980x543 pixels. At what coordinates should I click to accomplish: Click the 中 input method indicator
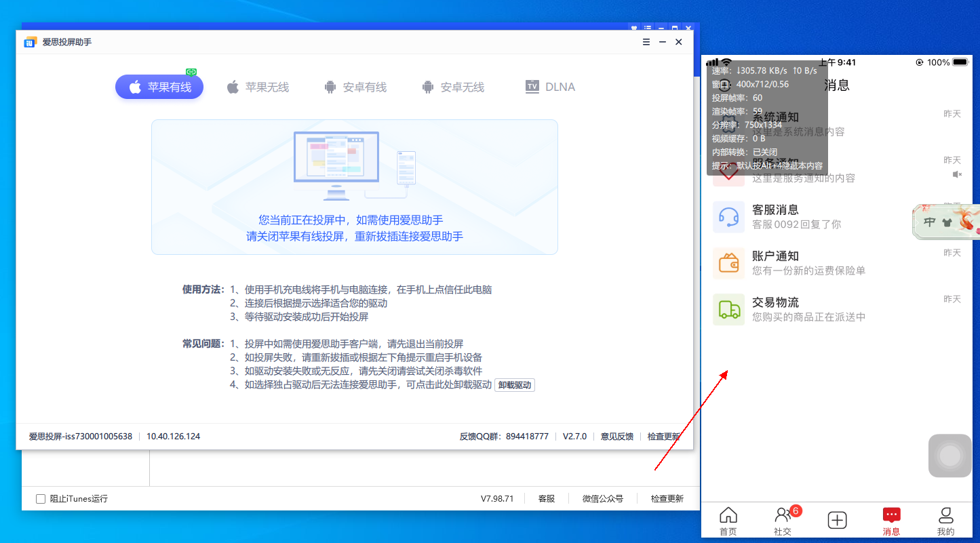tap(929, 222)
